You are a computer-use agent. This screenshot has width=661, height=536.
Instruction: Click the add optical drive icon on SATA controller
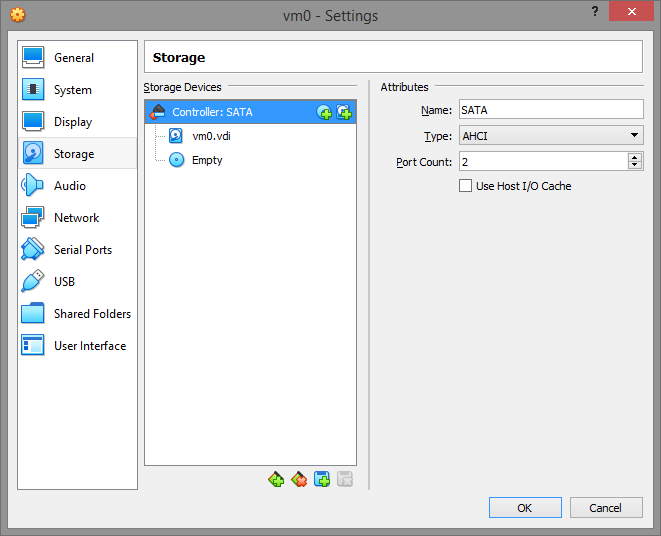[x=324, y=112]
